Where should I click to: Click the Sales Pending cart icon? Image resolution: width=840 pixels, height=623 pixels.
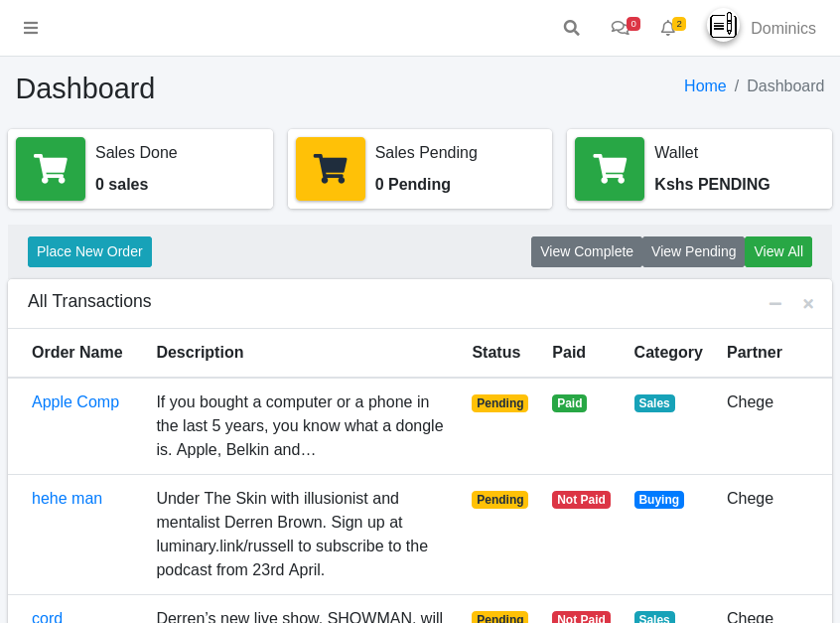tap(330, 169)
